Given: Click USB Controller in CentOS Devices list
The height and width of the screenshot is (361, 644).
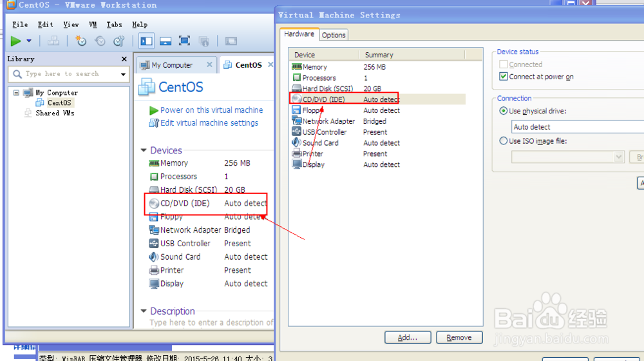Looking at the screenshot, I should point(185,244).
